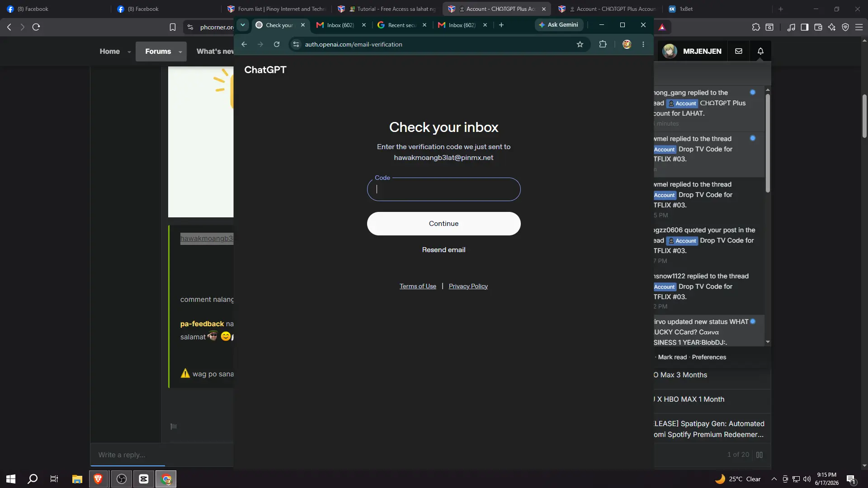
Task: Bookmark the page with the star icon in Chrome
Action: 580,44
